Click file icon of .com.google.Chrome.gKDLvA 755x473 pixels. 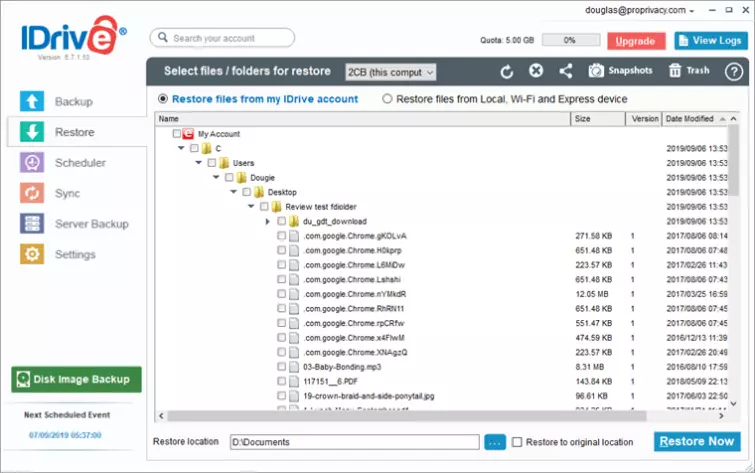point(294,236)
